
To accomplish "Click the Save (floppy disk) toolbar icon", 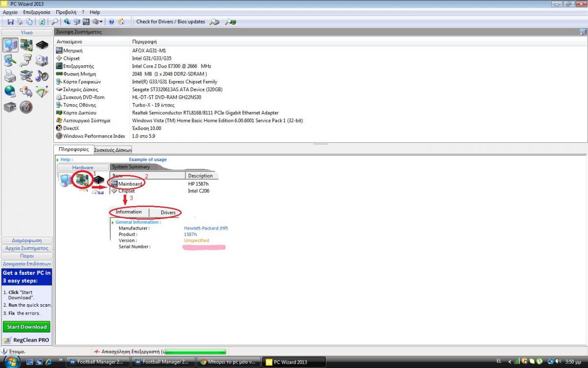I will click(11, 22).
